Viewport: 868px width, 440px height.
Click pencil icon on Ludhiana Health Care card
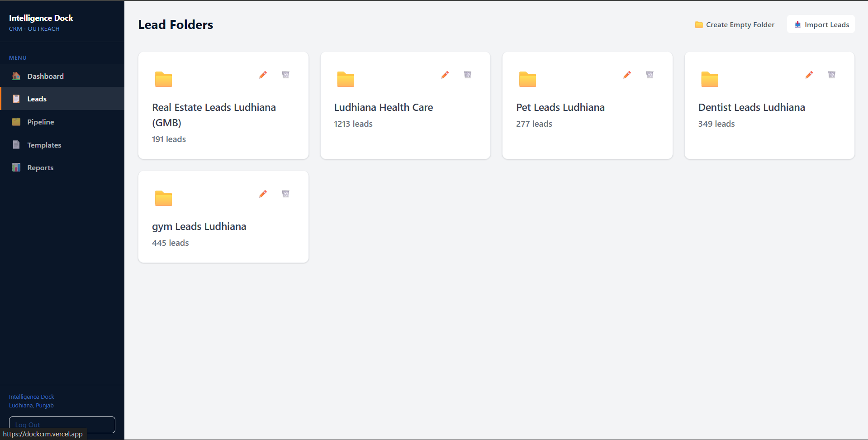(445, 75)
